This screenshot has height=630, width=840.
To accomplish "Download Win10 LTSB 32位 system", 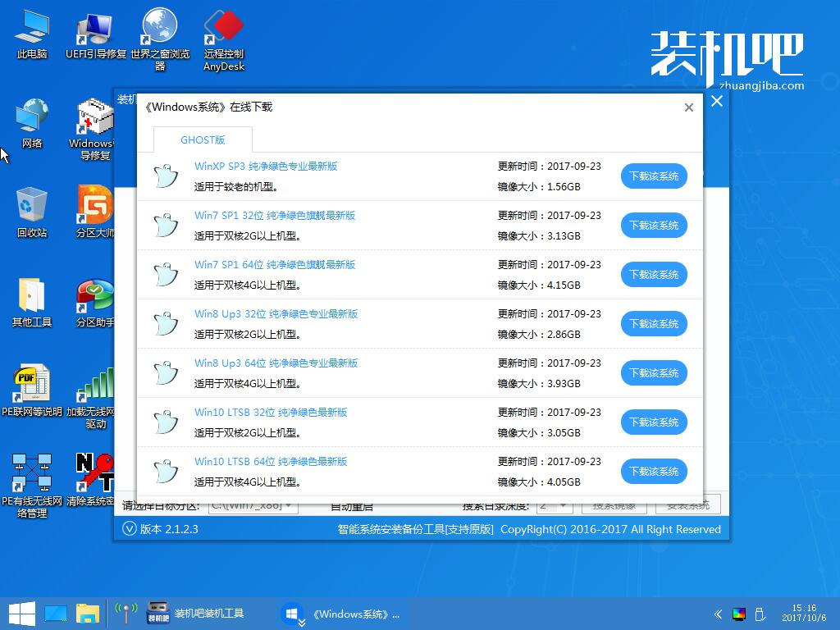I will (x=654, y=422).
